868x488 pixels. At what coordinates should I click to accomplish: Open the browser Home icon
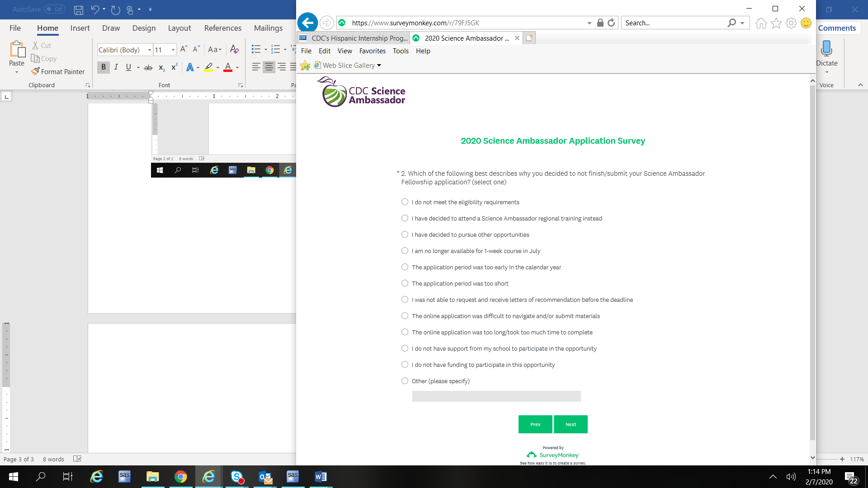pyautogui.click(x=761, y=23)
